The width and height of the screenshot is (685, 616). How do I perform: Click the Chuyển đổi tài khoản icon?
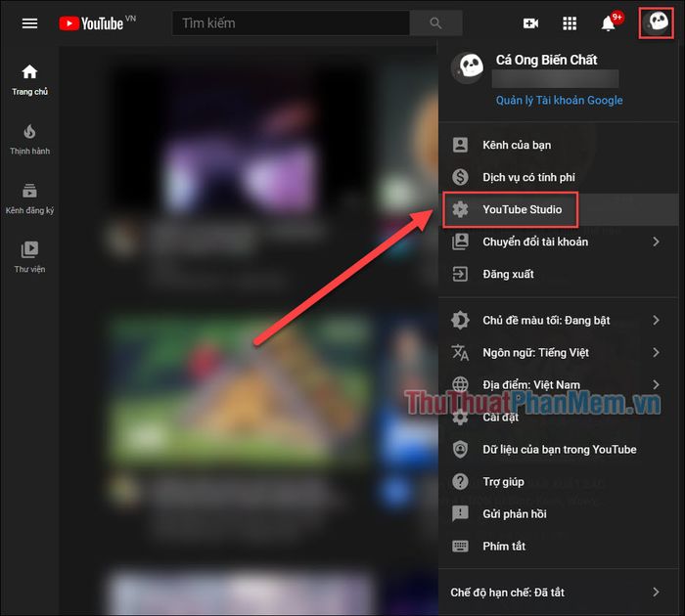pos(460,242)
